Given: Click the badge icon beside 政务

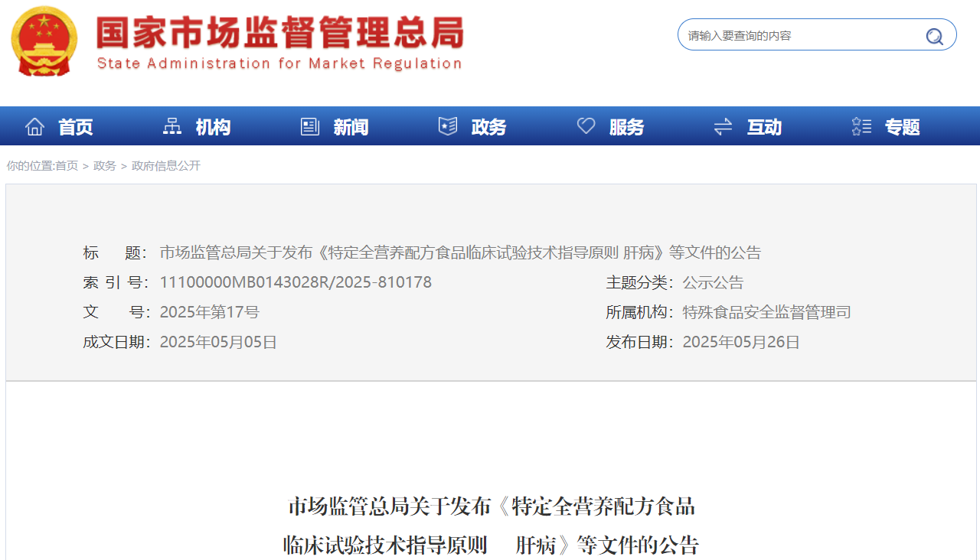Looking at the screenshot, I should coord(448,127).
